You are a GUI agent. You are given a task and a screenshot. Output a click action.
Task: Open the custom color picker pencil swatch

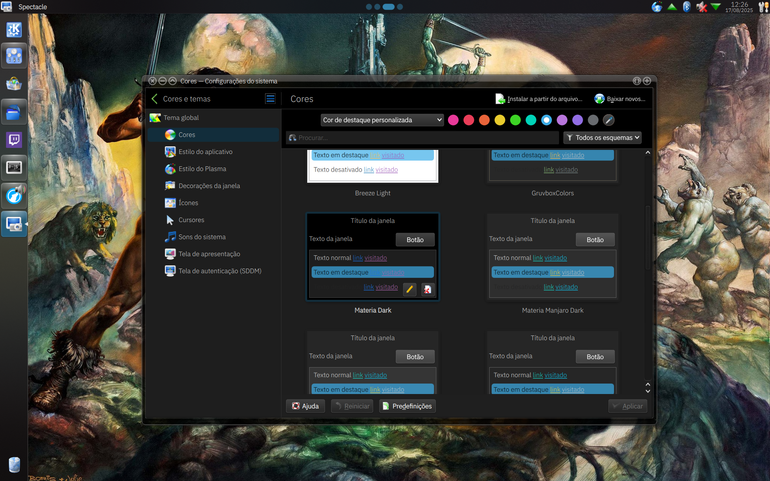tap(608, 120)
